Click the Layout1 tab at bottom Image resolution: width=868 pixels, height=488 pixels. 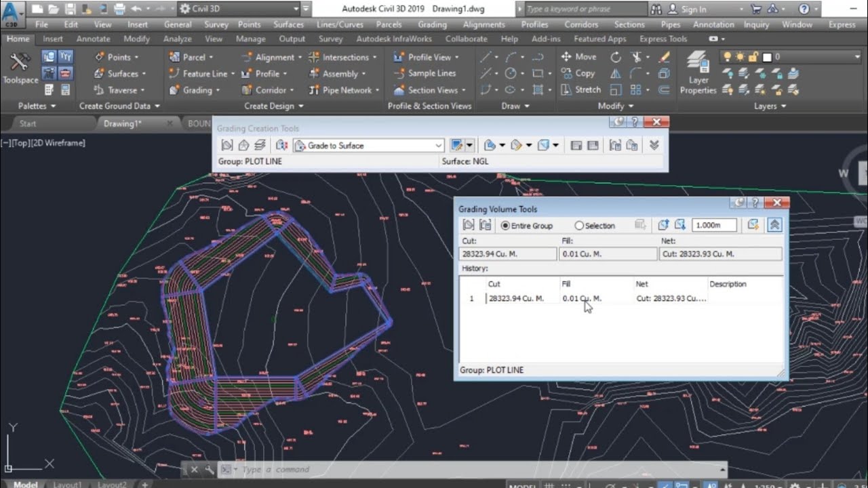click(67, 484)
